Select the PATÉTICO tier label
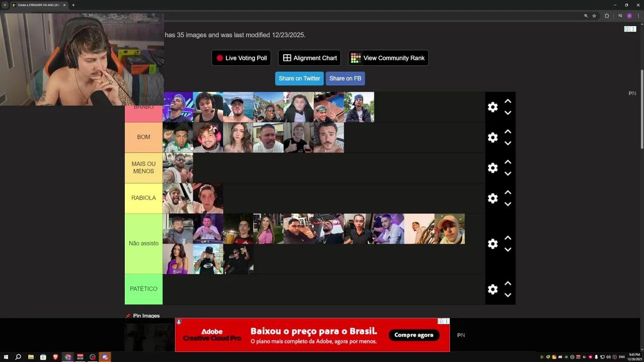This screenshot has height=362, width=644. click(x=143, y=289)
